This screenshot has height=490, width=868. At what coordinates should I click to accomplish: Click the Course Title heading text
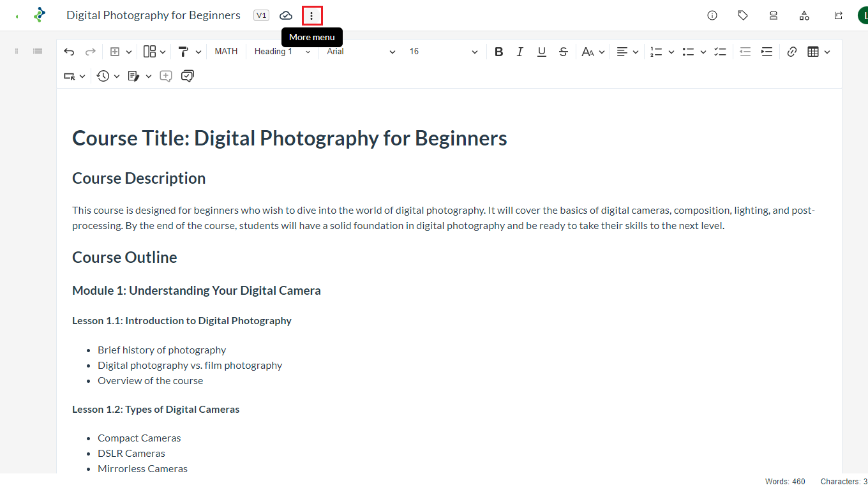point(289,138)
